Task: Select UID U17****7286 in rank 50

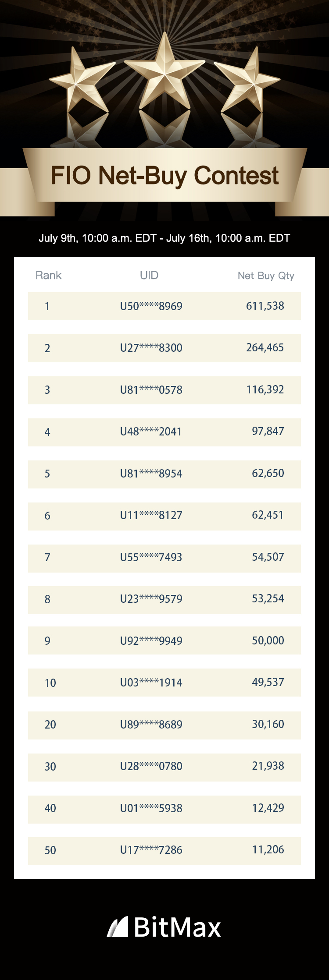Action: click(x=151, y=850)
